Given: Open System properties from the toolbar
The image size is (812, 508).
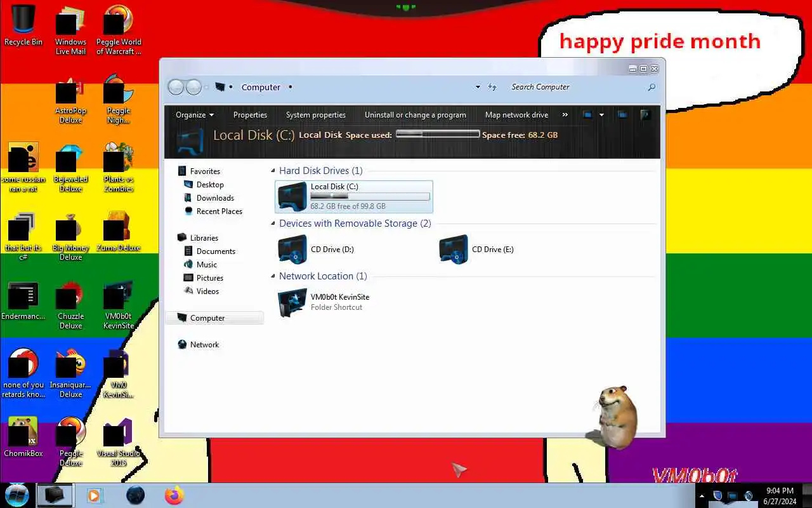Looking at the screenshot, I should [x=316, y=115].
